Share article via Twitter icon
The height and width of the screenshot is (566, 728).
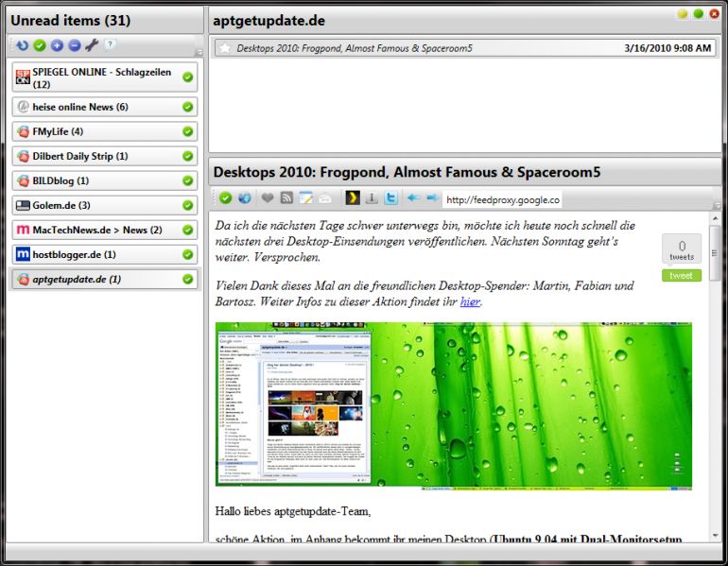click(x=390, y=198)
